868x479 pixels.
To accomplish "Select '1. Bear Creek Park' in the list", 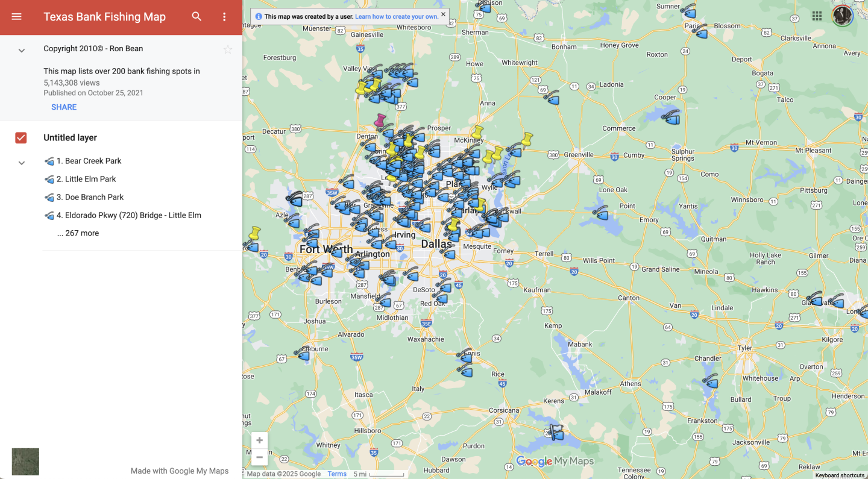I will point(89,161).
